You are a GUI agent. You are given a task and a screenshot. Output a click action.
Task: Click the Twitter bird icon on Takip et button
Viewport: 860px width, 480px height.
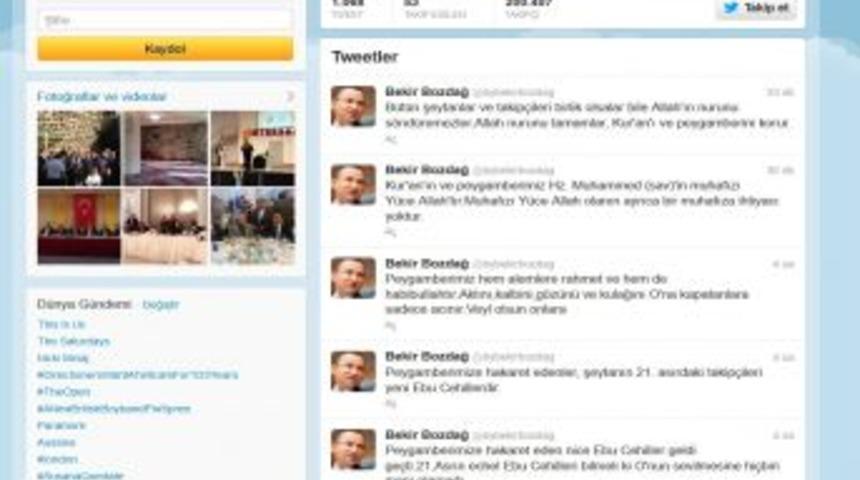(x=731, y=8)
